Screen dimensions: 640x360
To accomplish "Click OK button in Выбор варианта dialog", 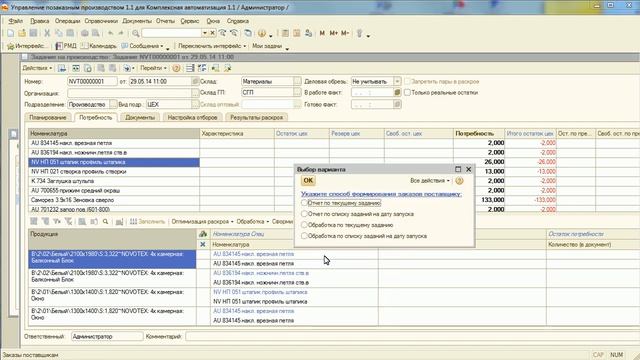I will pos(308,180).
